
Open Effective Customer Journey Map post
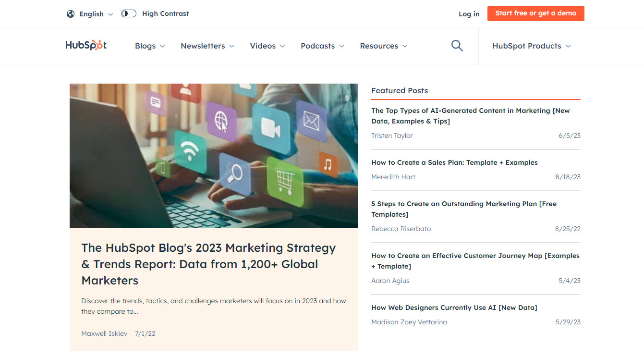[x=475, y=261]
